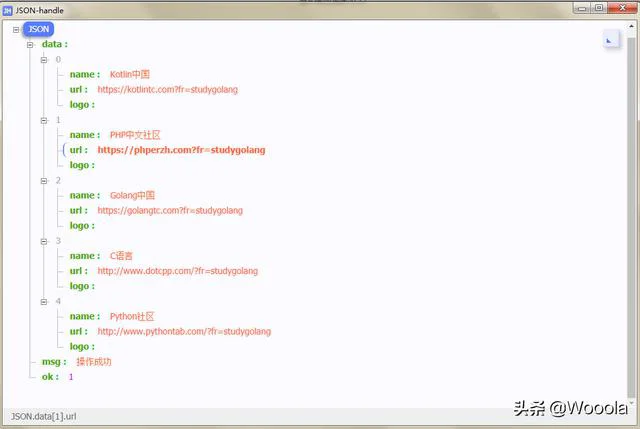
Task: Click the url key of the PHP entry
Action: [78, 150]
